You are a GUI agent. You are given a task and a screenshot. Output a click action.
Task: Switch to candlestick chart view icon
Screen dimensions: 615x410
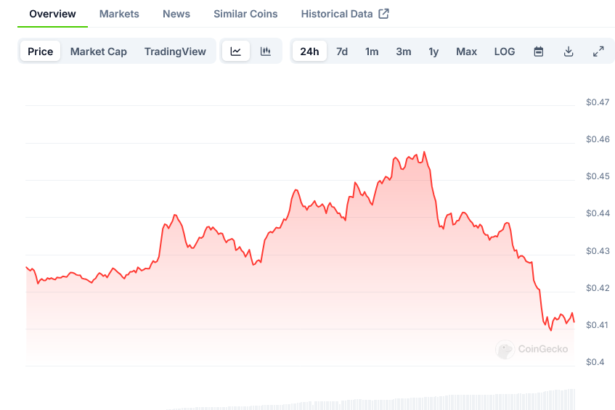pyautogui.click(x=265, y=51)
